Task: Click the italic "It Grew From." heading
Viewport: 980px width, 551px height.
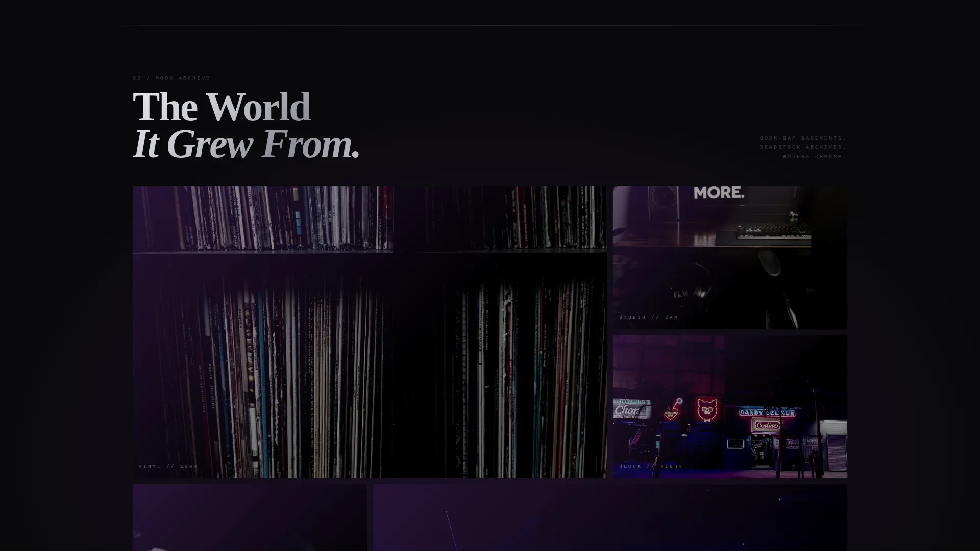Action: 246,144
